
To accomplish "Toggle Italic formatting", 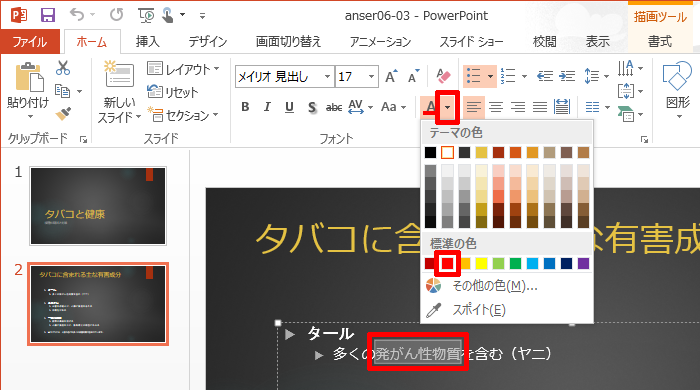I will coord(267,107).
